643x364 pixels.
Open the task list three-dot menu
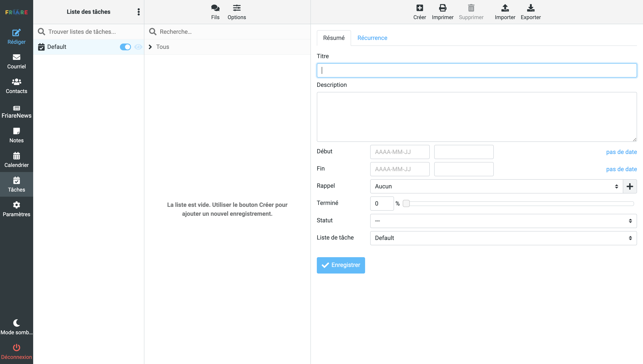(138, 12)
